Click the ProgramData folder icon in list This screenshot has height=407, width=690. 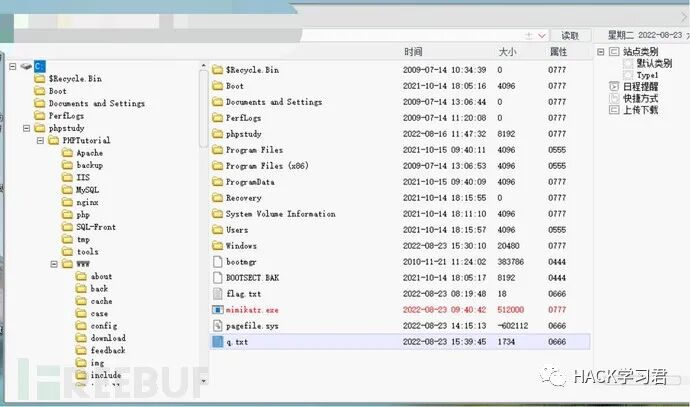[217, 182]
